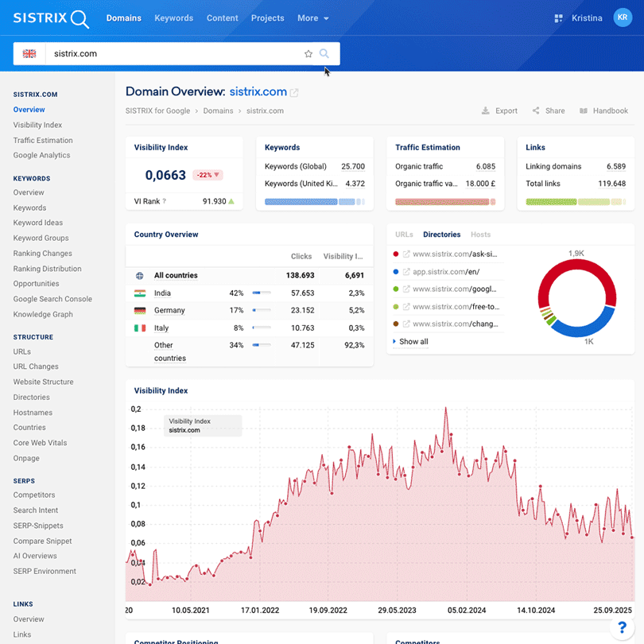The width and height of the screenshot is (644, 644).
Task: Click the Total links value 119.648
Action: pyautogui.click(x=611, y=184)
